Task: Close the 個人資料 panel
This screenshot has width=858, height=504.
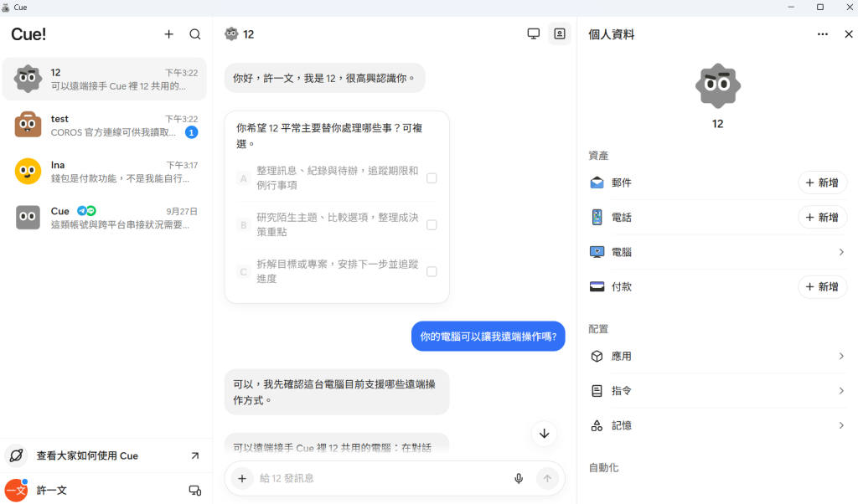Action: tap(848, 33)
